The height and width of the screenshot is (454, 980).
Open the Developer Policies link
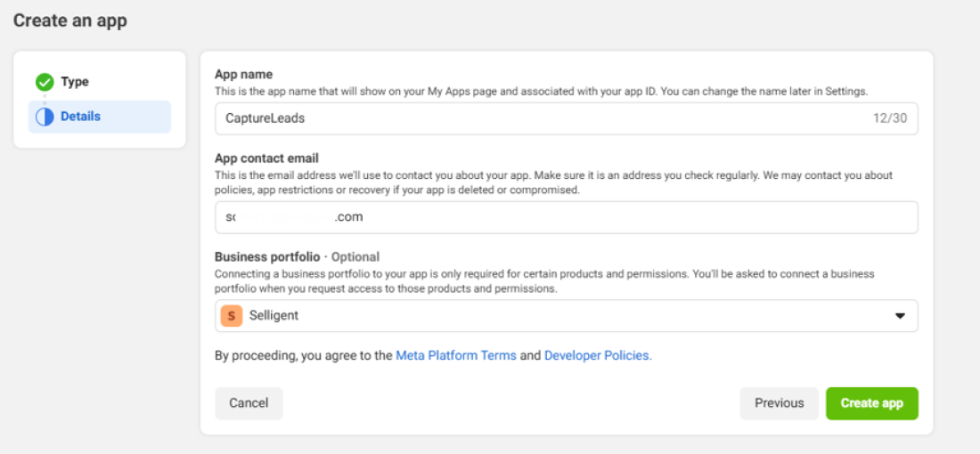click(x=598, y=355)
